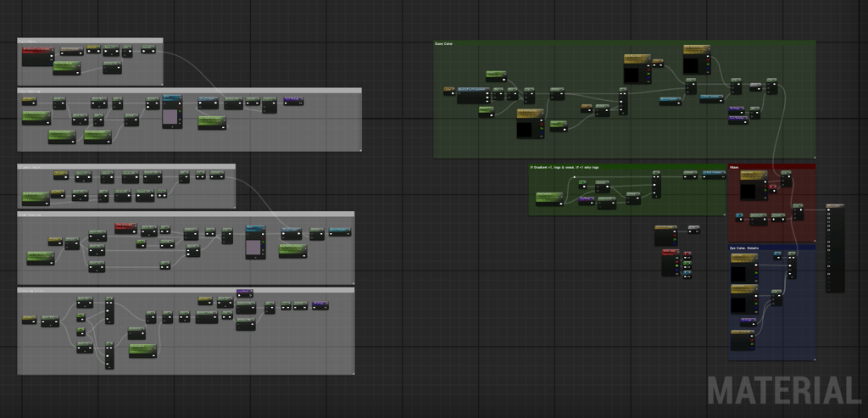This screenshot has width=868, height=418.
Task: Select the red-header node in the fourth gray comment box
Action: [125, 228]
